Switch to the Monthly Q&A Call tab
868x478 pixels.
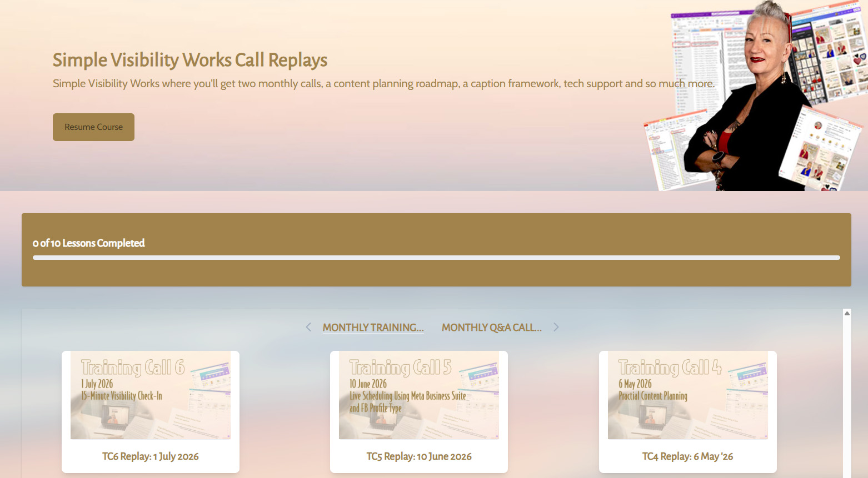click(x=491, y=328)
